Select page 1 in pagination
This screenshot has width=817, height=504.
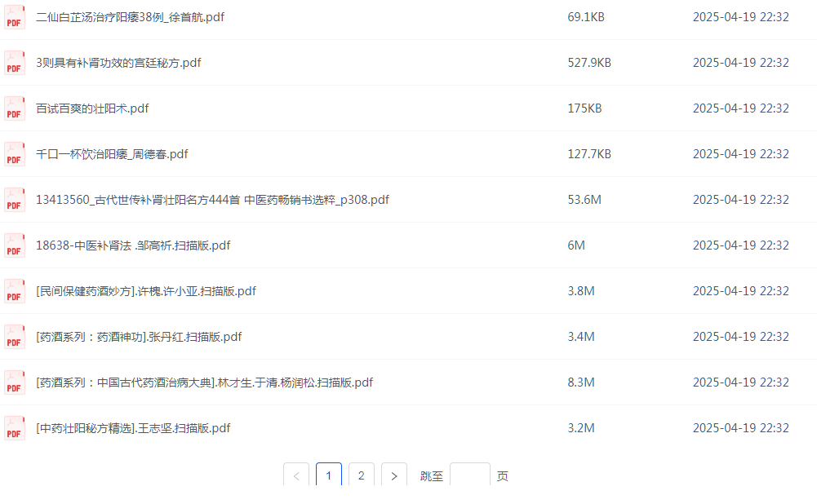(329, 475)
